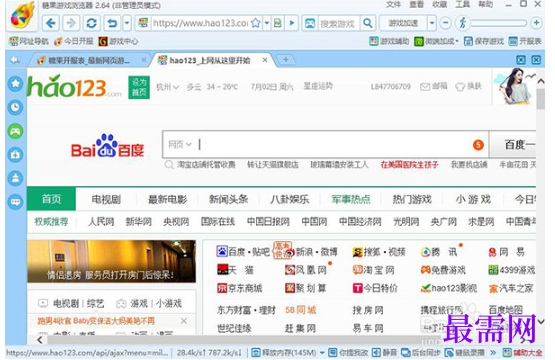The height and width of the screenshot is (360, 555).
Task: Click the undo closed tab icon
Action: pos(112,23)
